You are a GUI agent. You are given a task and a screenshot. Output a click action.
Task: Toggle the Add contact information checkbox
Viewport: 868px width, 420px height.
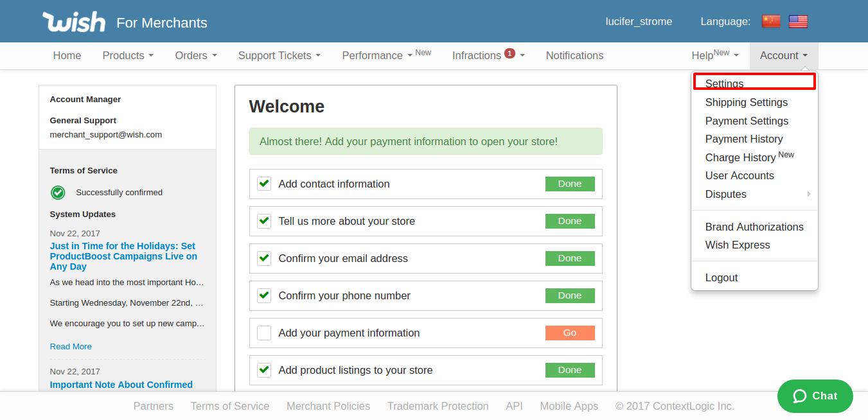click(264, 184)
